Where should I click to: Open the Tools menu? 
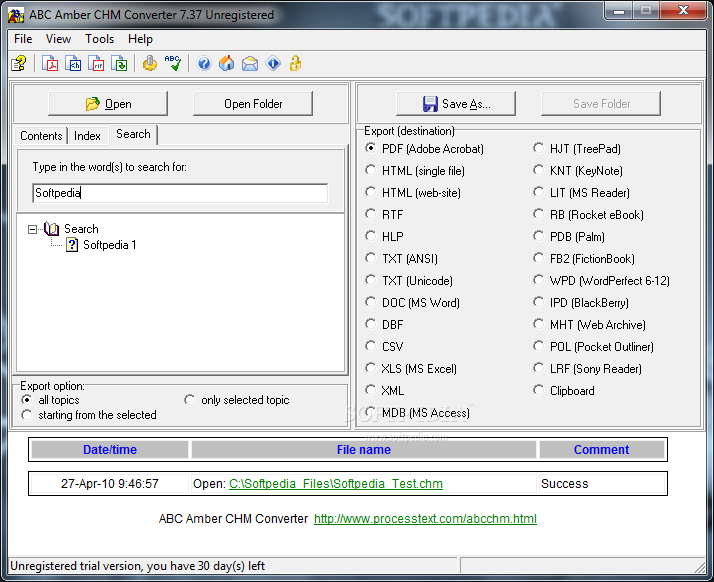[99, 39]
